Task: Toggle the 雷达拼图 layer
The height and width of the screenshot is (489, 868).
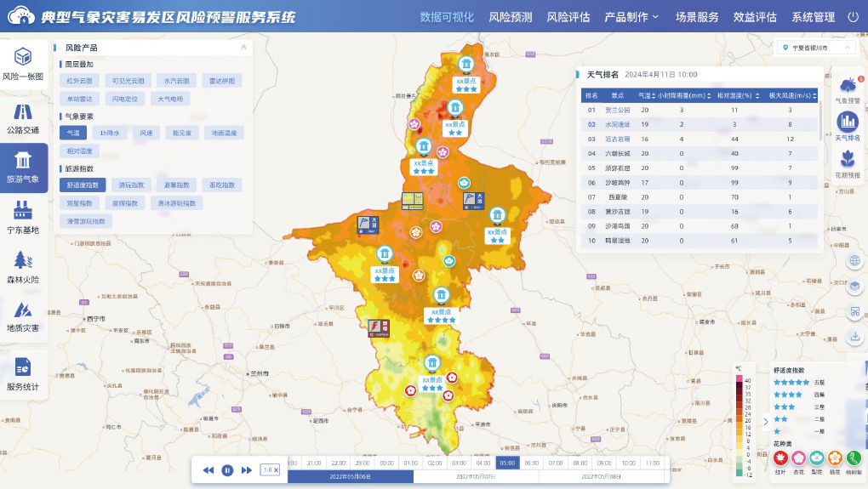Action: 221,81
